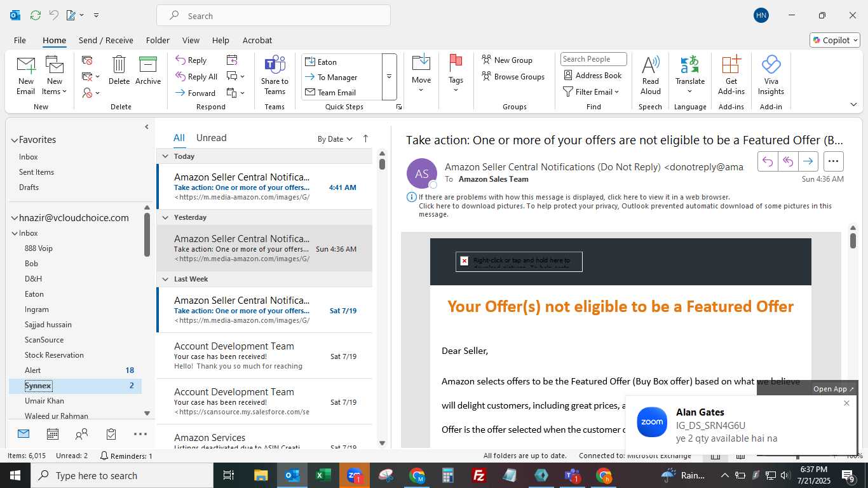Compose a message with New Email
The image size is (868, 488).
26,76
